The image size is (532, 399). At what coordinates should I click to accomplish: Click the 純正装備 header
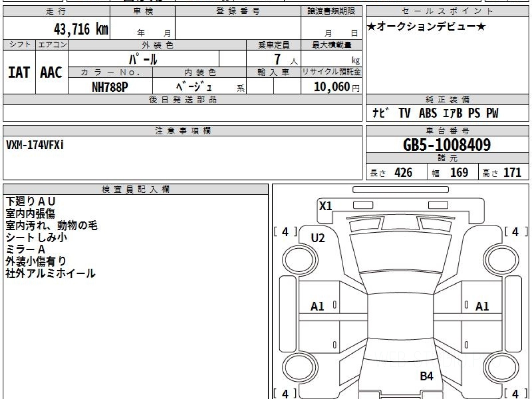(448, 100)
